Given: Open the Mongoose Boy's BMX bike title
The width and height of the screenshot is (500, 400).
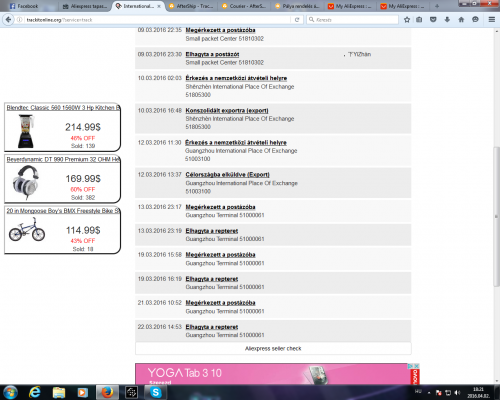Looking at the screenshot, I should pos(63,211).
